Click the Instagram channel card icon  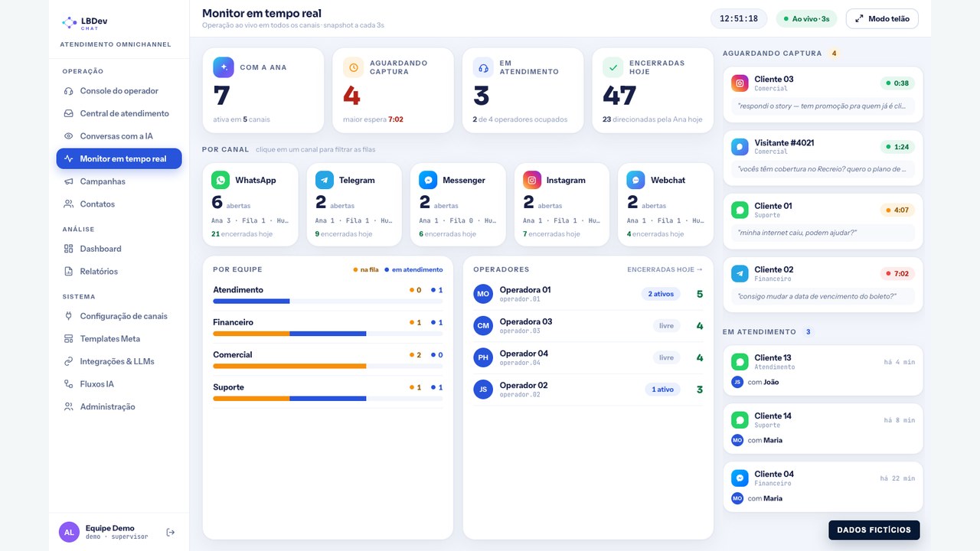tap(532, 180)
